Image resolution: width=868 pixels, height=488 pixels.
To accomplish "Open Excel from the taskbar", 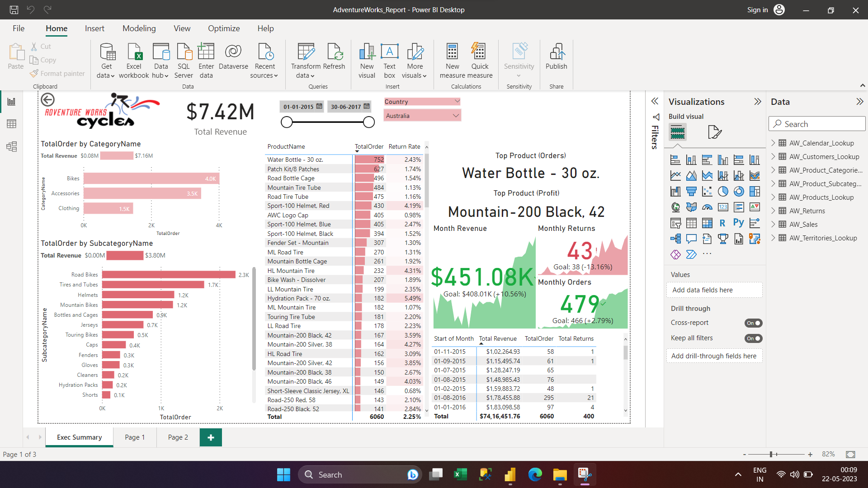I will pyautogui.click(x=460, y=474).
